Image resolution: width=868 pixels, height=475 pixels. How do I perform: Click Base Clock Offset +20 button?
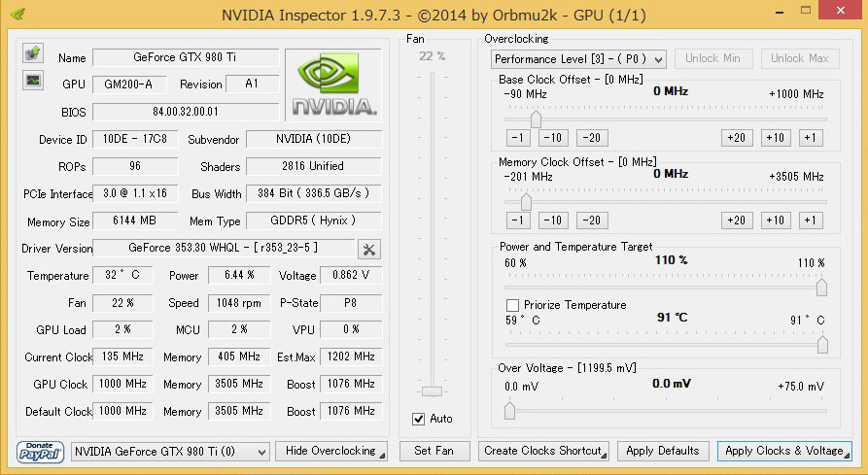pyautogui.click(x=737, y=138)
